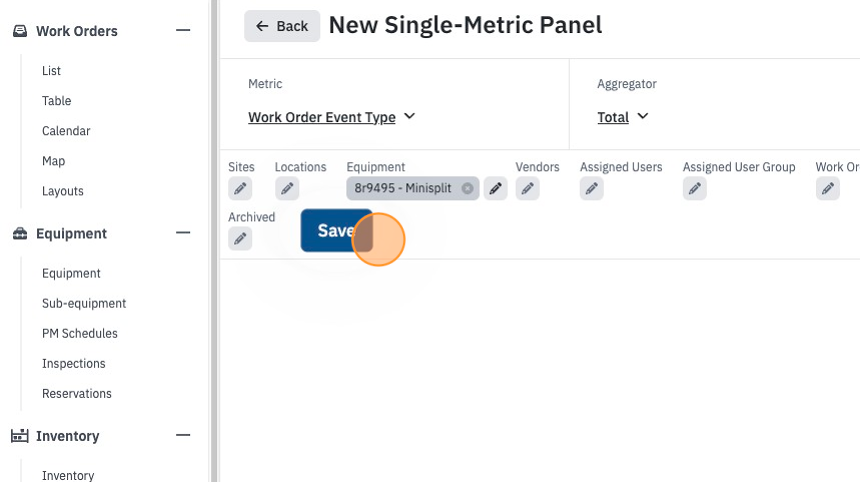This screenshot has width=860, height=482.
Task: Go to Work Orders Calendar view
Action: click(66, 131)
